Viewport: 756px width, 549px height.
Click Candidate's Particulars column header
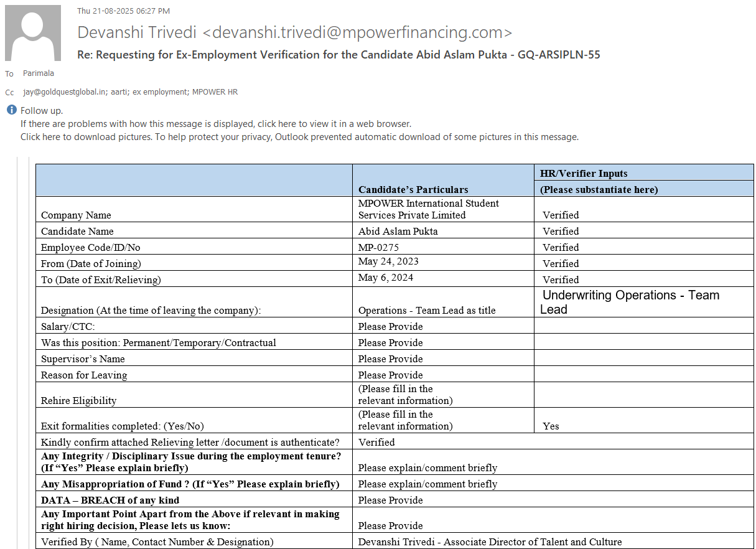tap(413, 189)
